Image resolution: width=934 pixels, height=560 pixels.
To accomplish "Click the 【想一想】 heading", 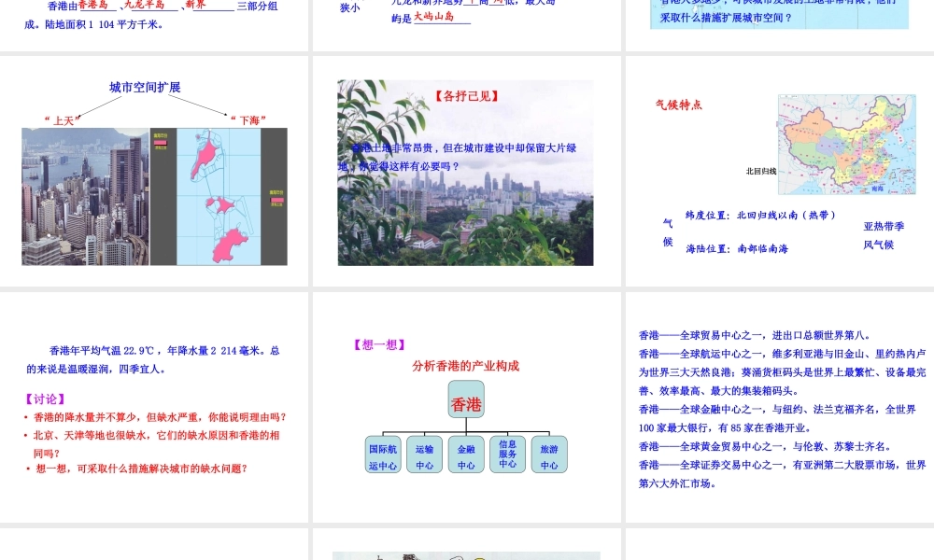I will (379, 344).
